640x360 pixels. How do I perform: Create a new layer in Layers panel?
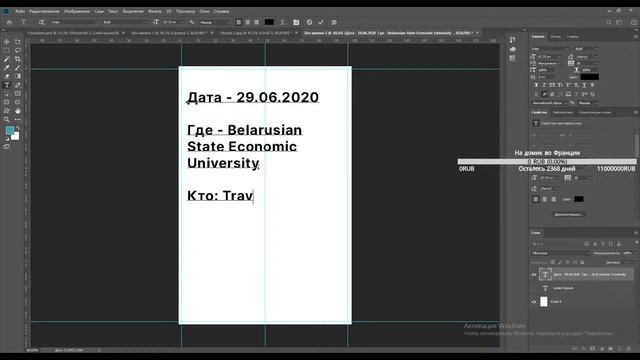point(620,348)
